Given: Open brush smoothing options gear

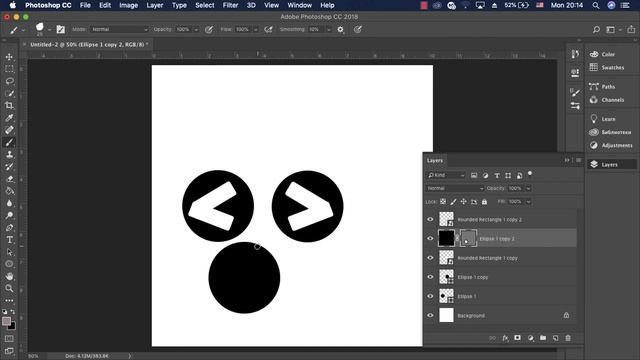Looking at the screenshot, I should point(340,29).
